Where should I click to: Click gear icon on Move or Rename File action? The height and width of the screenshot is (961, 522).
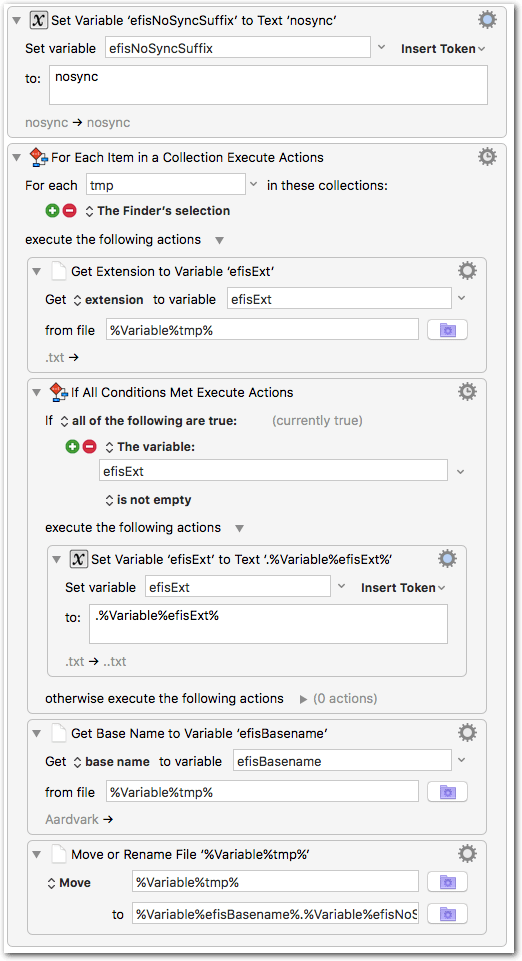point(467,854)
